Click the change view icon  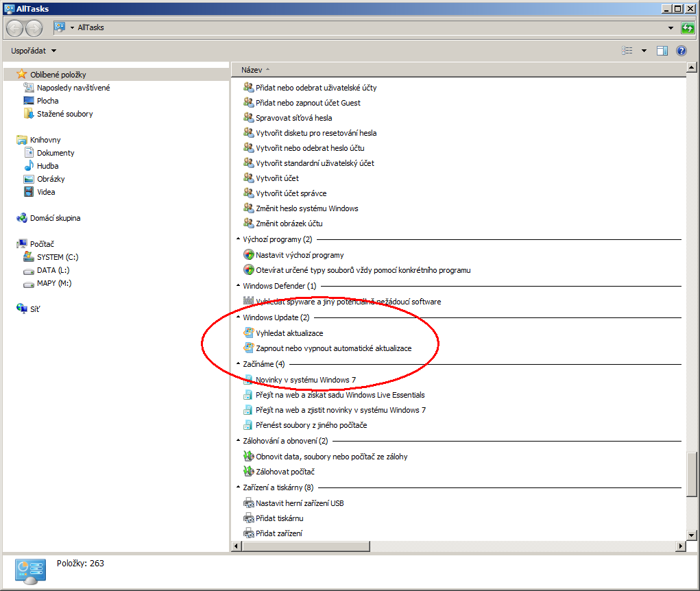click(x=627, y=51)
